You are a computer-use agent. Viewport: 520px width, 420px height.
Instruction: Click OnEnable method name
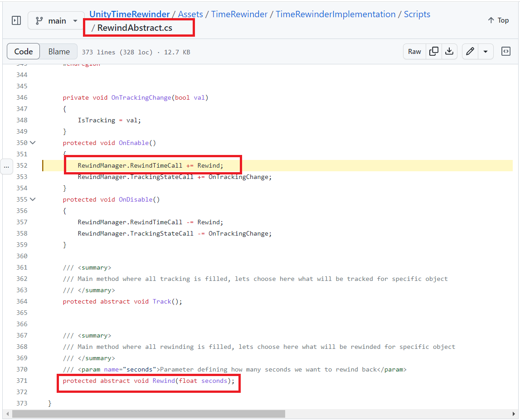tap(134, 143)
